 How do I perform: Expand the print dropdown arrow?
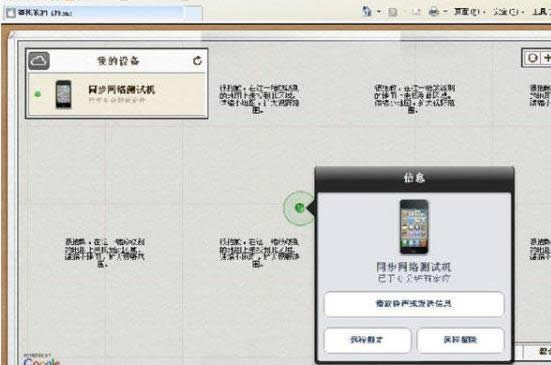click(x=445, y=12)
